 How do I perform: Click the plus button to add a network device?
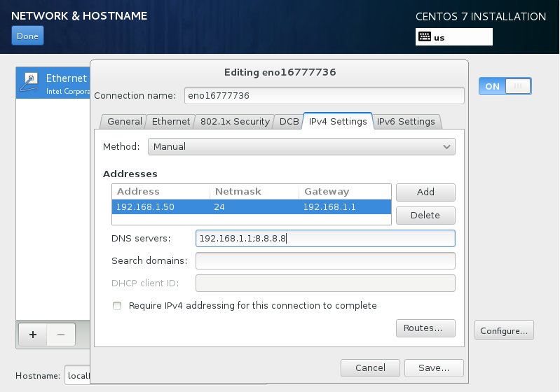[32, 335]
